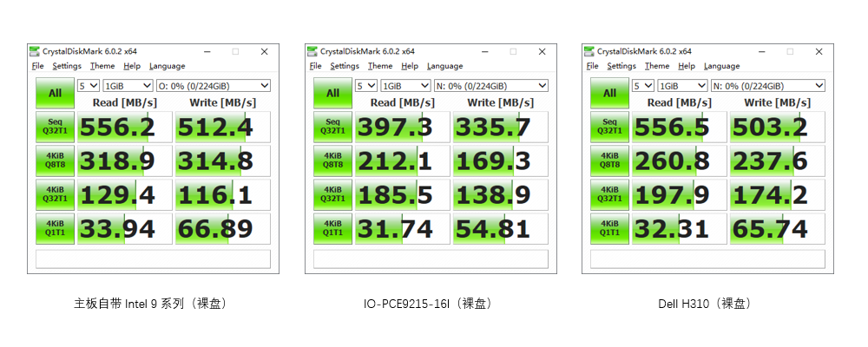This screenshot has height=347, width=868.
Task: Click the 512.4 sequential write result
Action: tap(223, 127)
